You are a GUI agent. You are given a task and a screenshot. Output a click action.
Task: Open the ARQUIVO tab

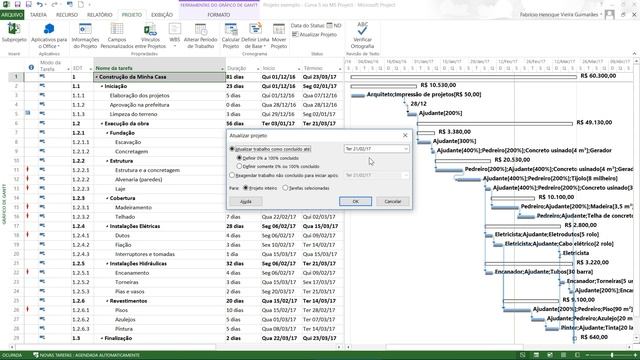click(12, 15)
